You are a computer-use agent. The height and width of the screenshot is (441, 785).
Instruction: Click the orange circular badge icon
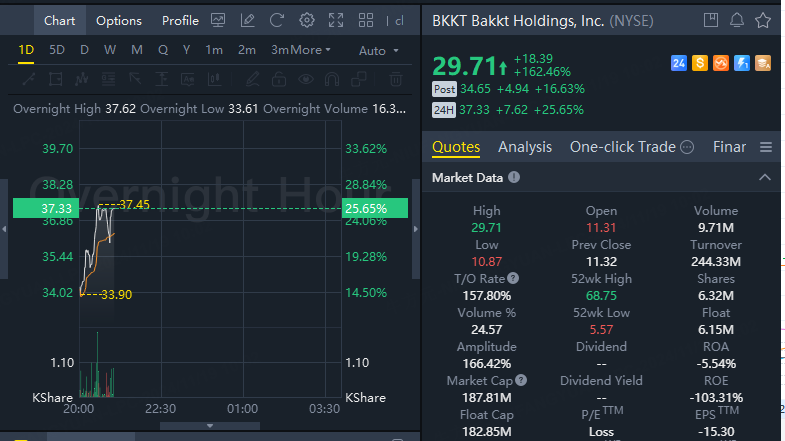[x=720, y=63]
